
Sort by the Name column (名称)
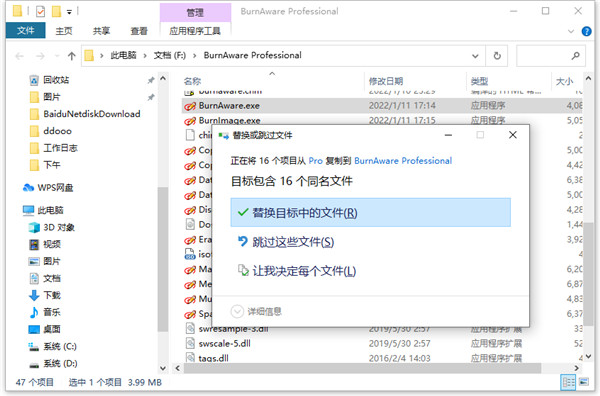192,81
